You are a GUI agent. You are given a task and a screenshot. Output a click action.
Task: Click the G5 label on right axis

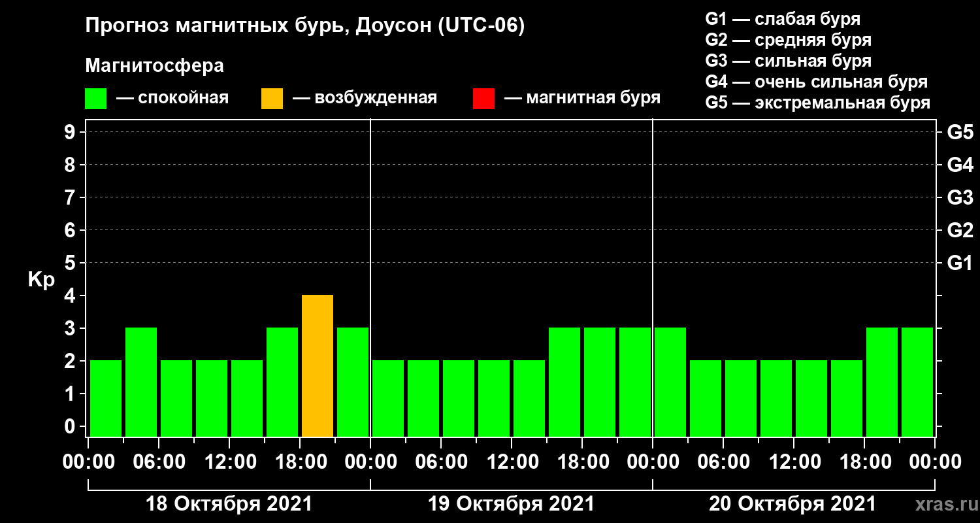(x=960, y=133)
